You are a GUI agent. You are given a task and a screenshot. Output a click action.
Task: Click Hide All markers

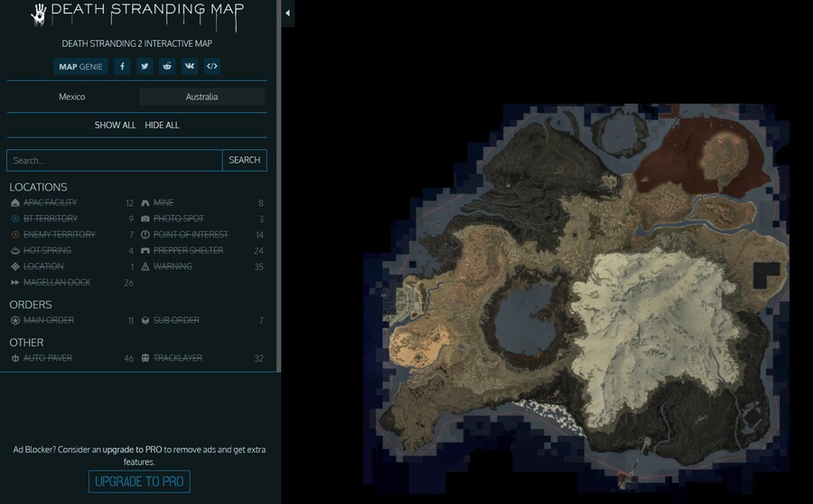(162, 125)
